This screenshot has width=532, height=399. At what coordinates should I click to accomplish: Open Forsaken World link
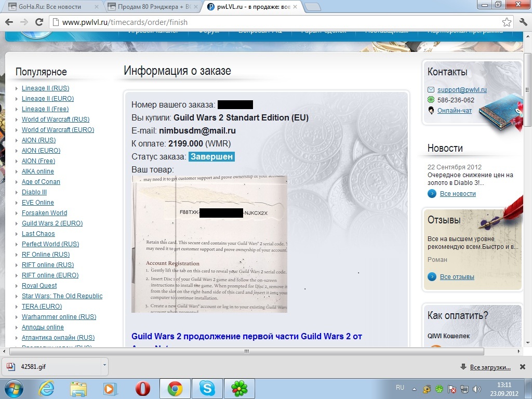coord(45,212)
